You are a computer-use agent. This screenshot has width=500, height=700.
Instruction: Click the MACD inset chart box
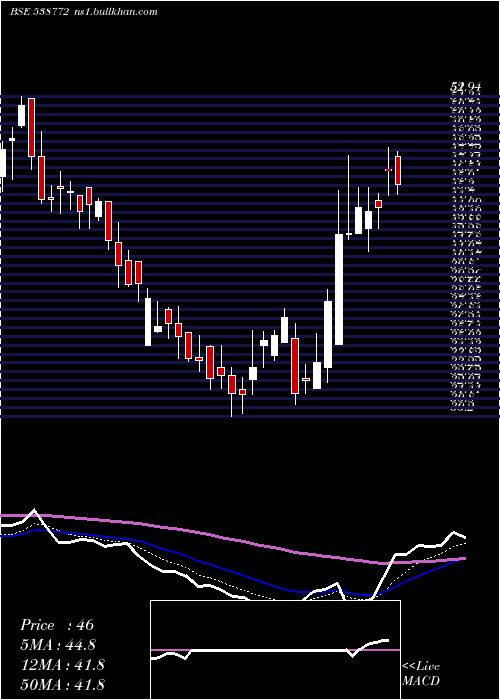(x=275, y=650)
